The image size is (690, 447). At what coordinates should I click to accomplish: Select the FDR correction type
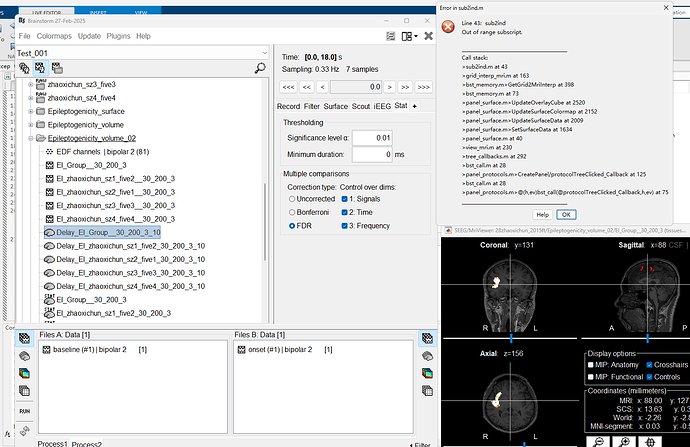tap(292, 226)
